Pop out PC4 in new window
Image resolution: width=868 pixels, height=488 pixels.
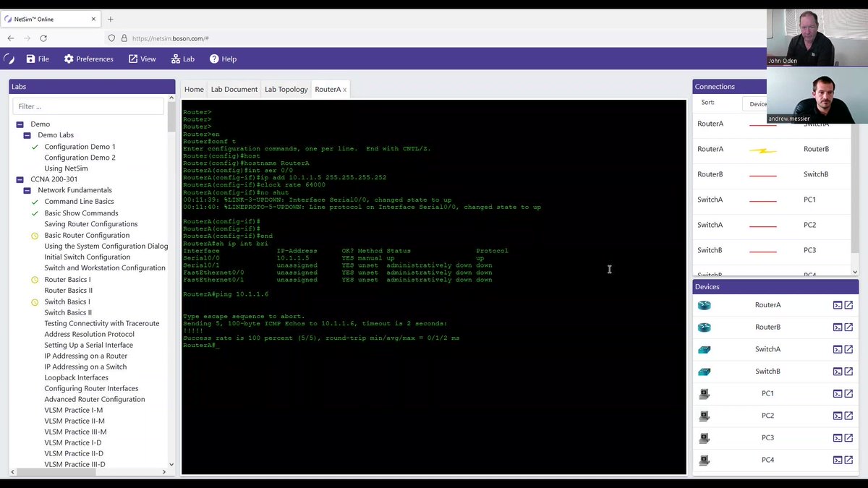tap(848, 460)
